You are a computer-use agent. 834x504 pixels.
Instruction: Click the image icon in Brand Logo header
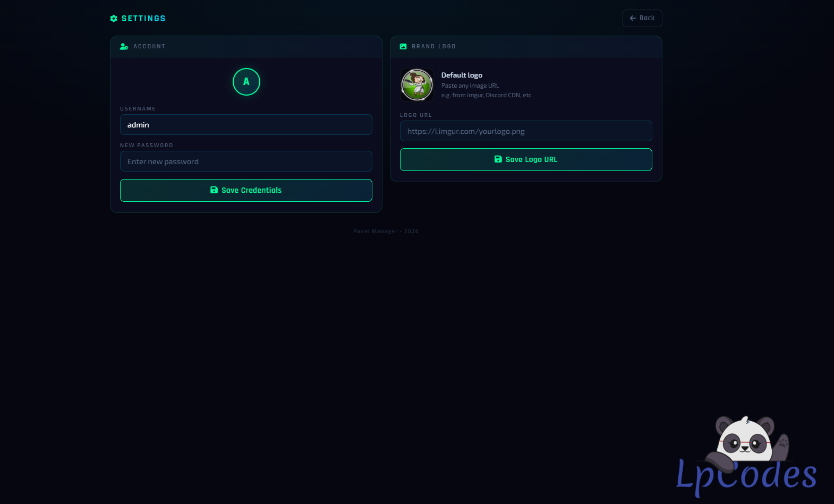click(x=403, y=47)
